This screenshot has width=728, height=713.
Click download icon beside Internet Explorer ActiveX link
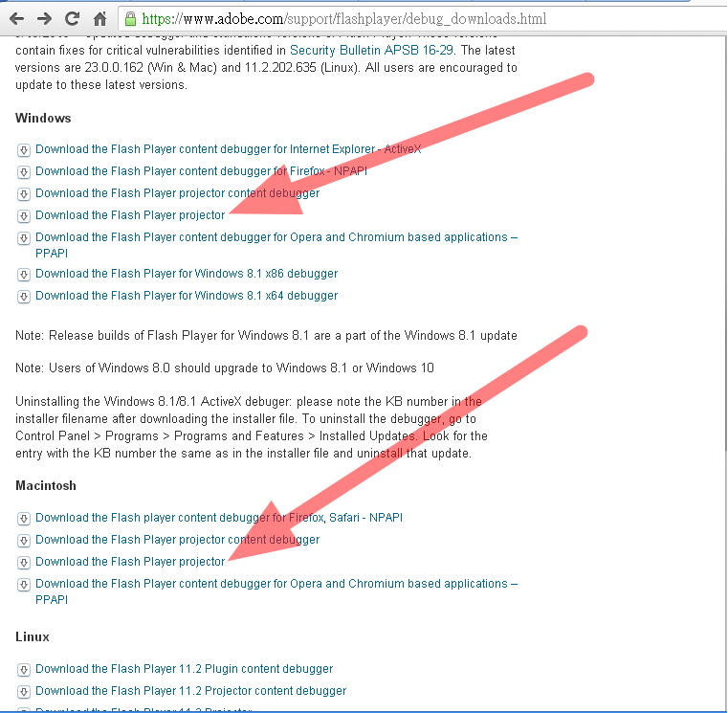[x=24, y=150]
